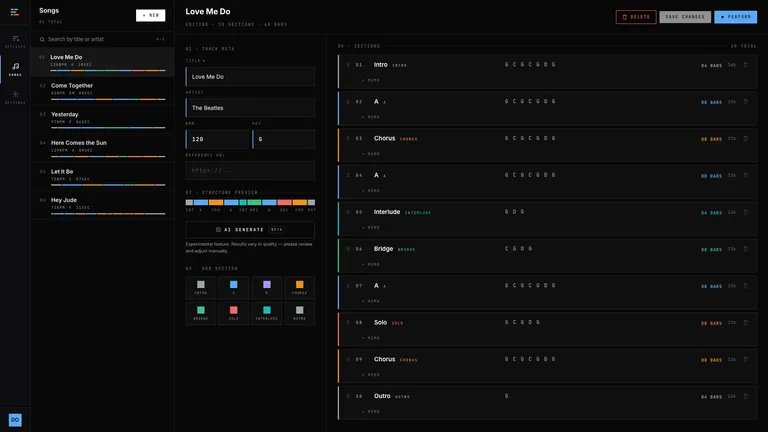Add an Outro section using grey swatch
The height and width of the screenshot is (432, 768).
(299, 313)
